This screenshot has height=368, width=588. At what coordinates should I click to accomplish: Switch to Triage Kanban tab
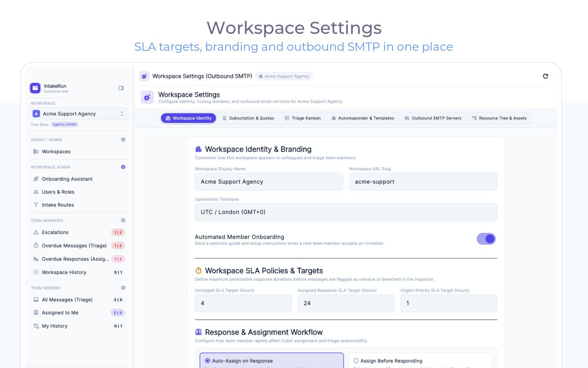(303, 118)
